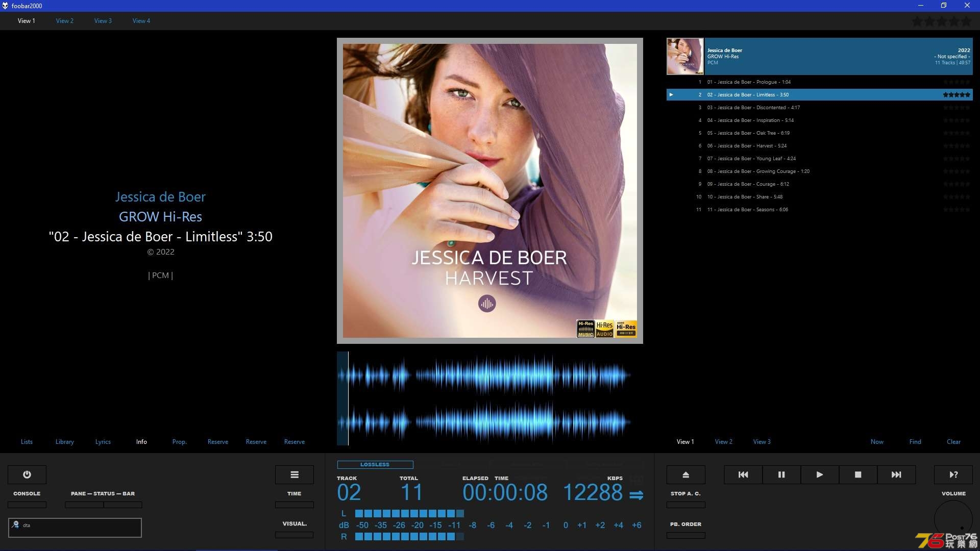Skip to the previous track
The height and width of the screenshot is (551, 980).
click(743, 474)
